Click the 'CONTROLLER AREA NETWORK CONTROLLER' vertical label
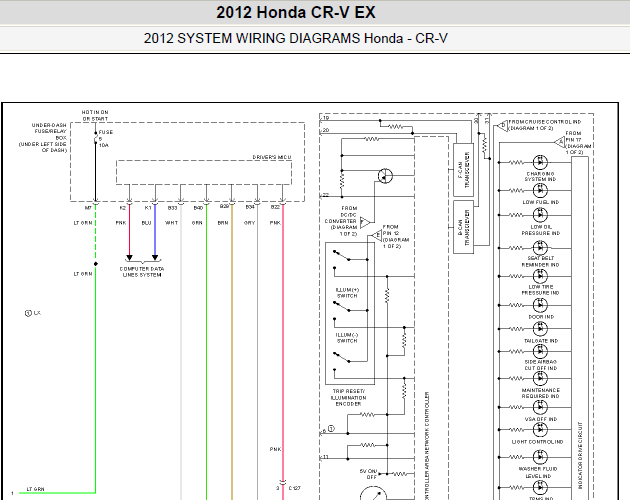This screenshot has width=630, height=500. coord(427,445)
